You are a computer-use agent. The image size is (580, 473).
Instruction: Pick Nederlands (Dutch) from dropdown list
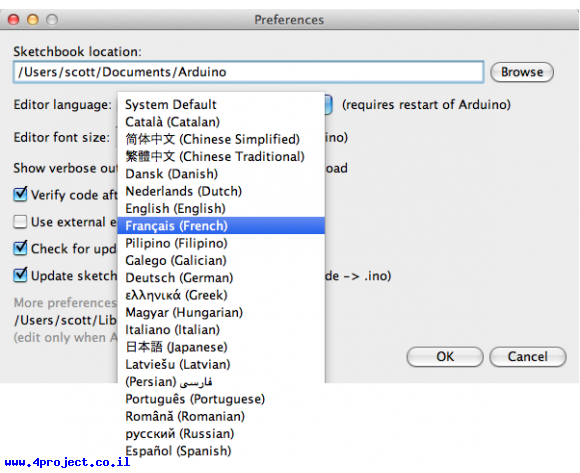[221, 191]
